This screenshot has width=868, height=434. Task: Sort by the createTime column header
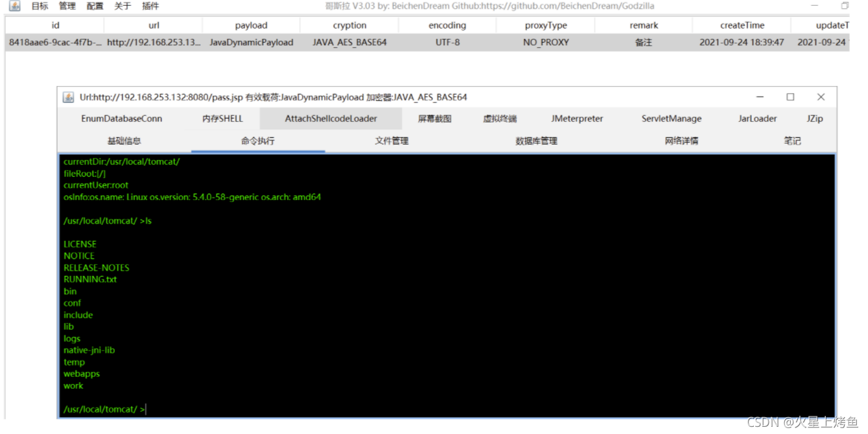click(x=742, y=25)
